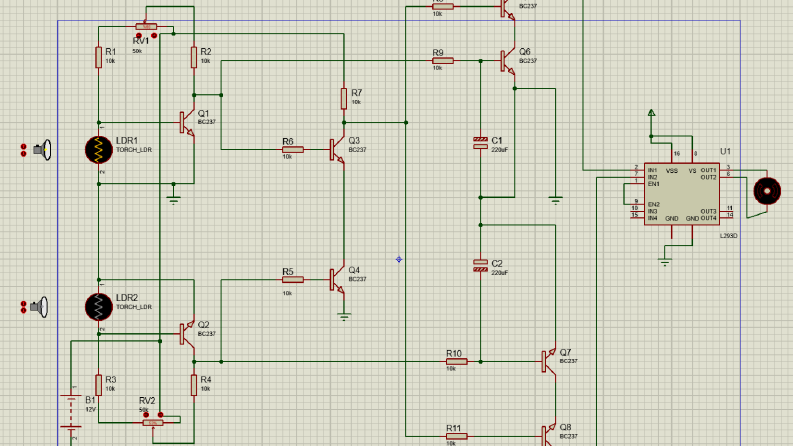Select the B1 battery symbol
Screen dimensions: 793x446
[71, 413]
